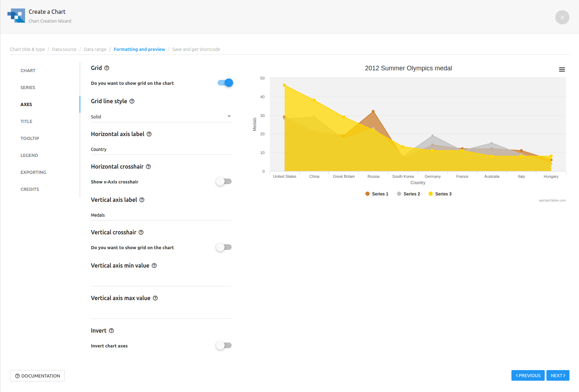Go to Data range breadcrumb step
The height and width of the screenshot is (392, 579).
coord(95,49)
